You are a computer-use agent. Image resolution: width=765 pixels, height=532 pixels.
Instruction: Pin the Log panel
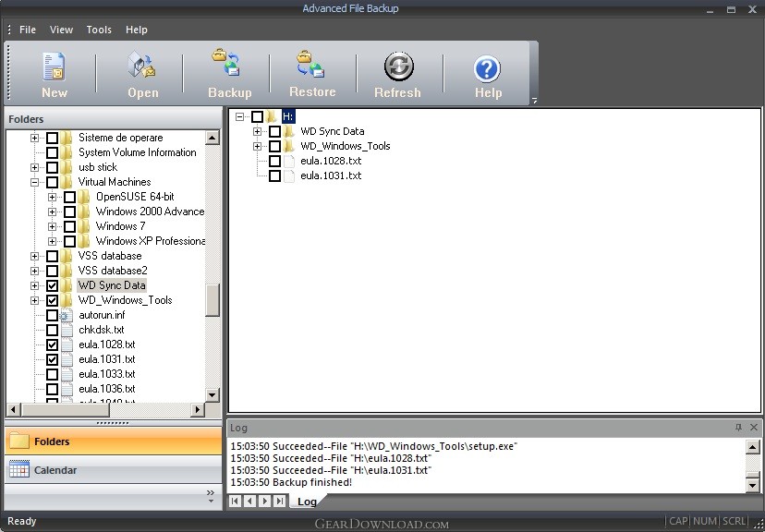[x=738, y=427]
